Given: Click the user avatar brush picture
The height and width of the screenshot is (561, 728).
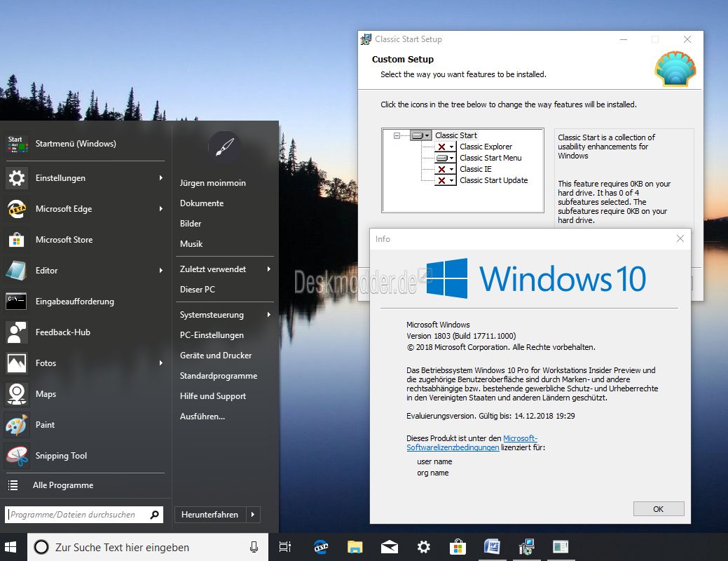Looking at the screenshot, I should click(x=225, y=147).
